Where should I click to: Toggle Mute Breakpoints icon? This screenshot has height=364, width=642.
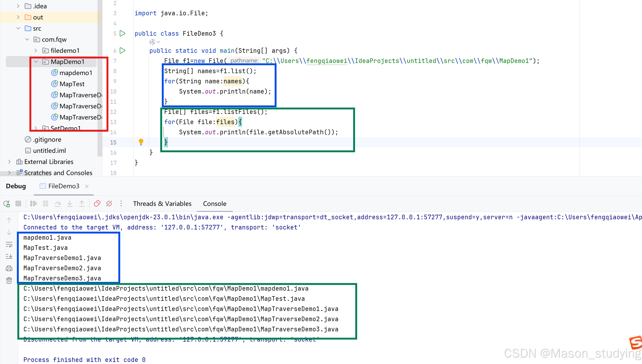click(x=109, y=204)
